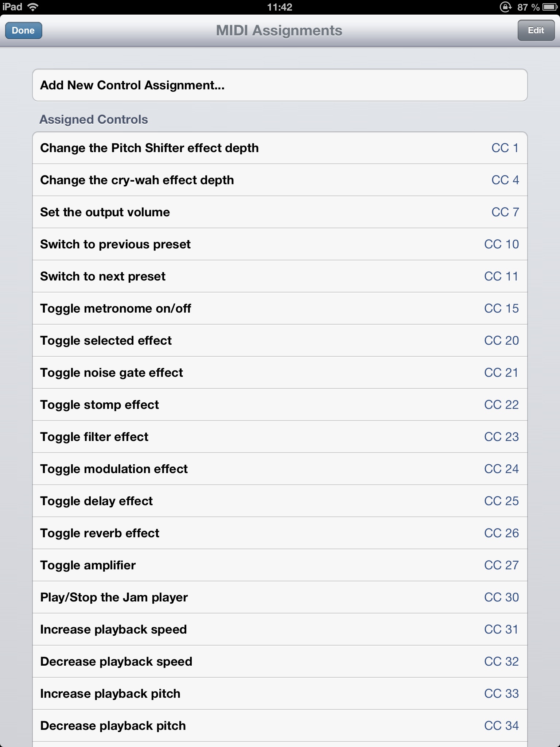
Task: Open Add New Control Assignment
Action: pos(280,85)
